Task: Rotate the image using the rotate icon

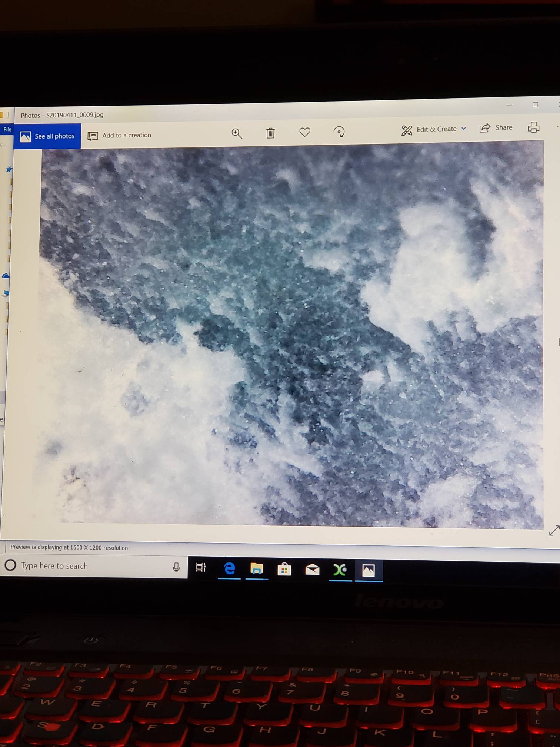Action: 339,132
